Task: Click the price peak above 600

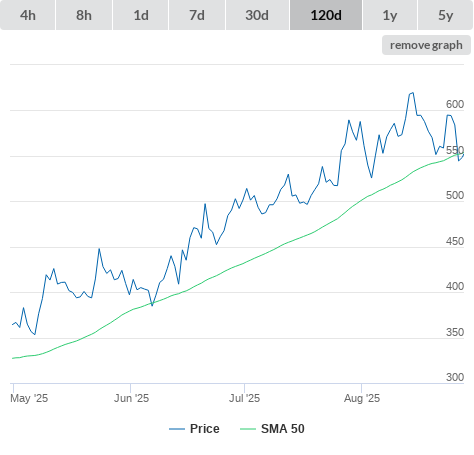Action: pyautogui.click(x=412, y=93)
